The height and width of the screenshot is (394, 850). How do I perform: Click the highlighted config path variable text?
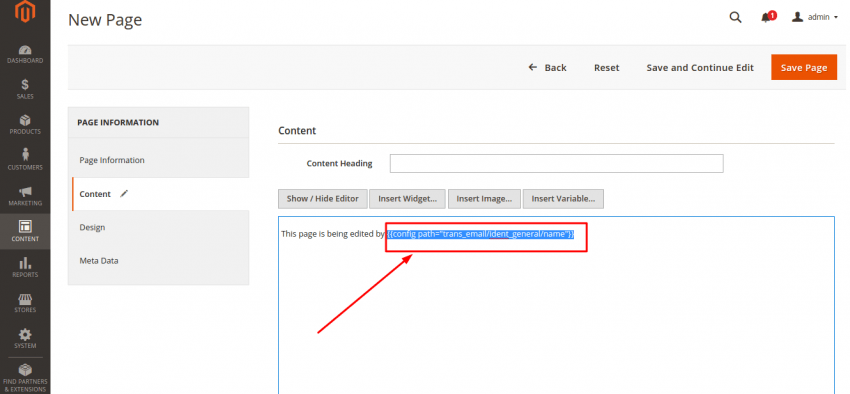tap(481, 234)
